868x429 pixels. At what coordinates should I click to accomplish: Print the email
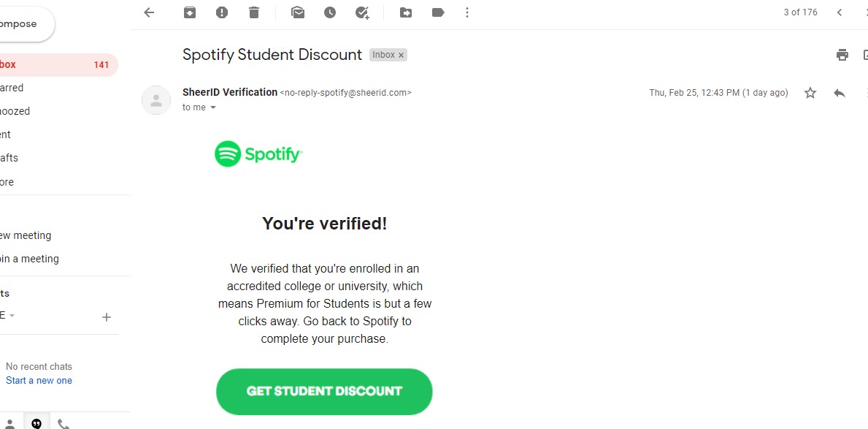[x=842, y=55]
